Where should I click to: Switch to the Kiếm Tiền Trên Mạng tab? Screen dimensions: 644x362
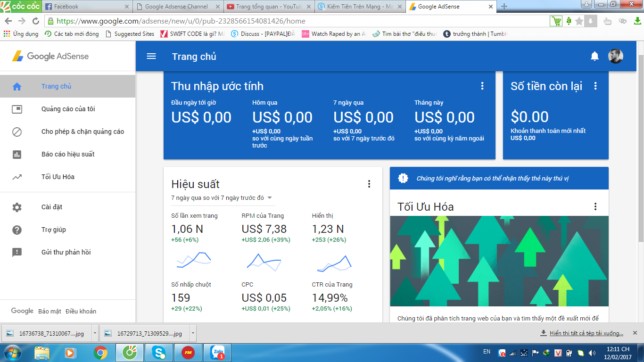coord(359,7)
